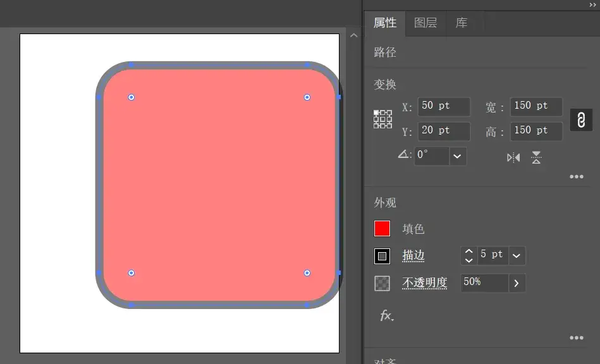Open the 库 tab

coord(462,23)
